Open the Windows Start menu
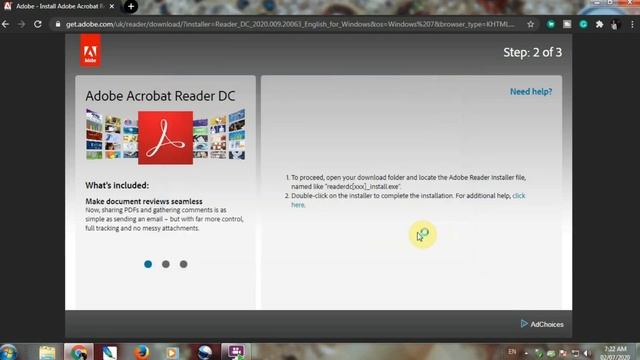 point(8,352)
